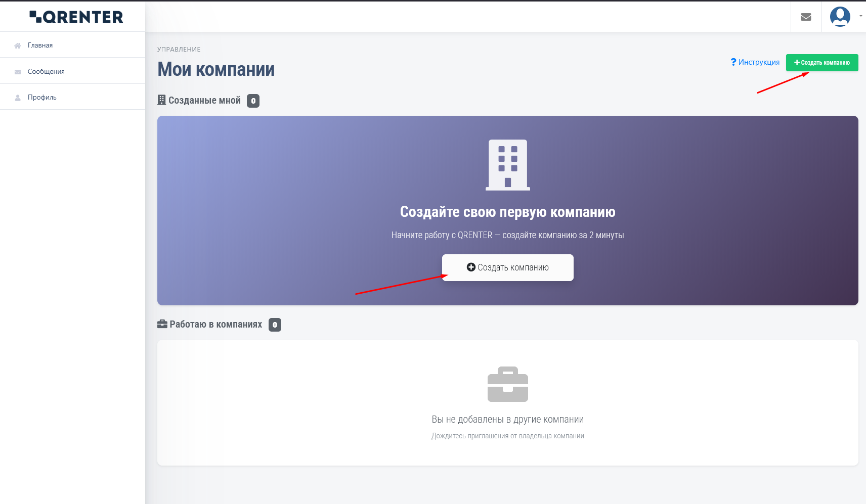866x504 pixels.
Task: Click the small building icon beside Созданные мной
Action: (161, 100)
